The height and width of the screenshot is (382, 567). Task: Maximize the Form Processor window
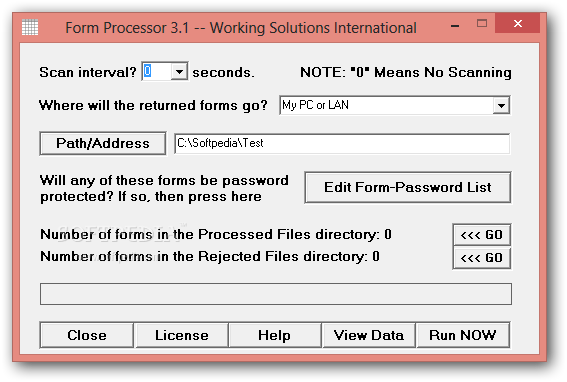482,24
